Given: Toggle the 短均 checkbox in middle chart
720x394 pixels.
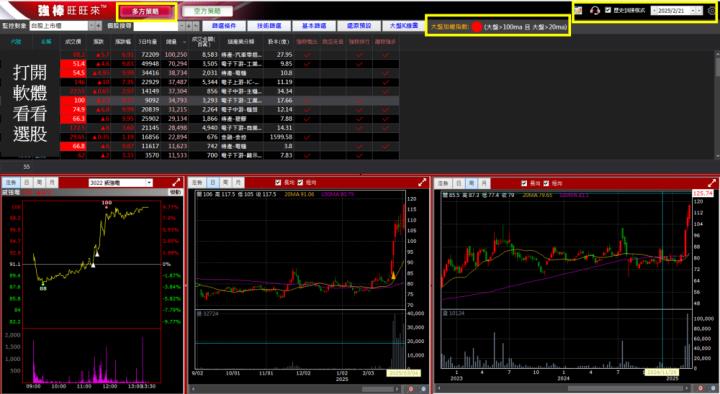Looking at the screenshot, I should [300, 183].
